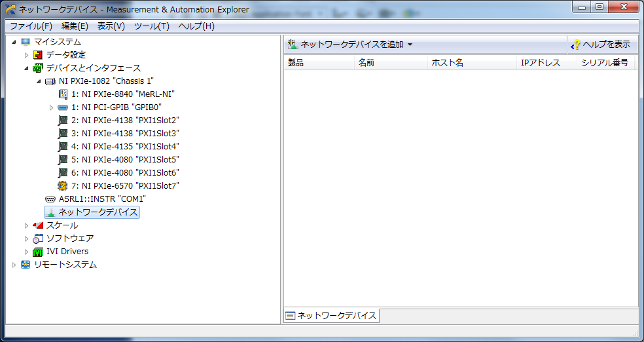Click the PXIe-8840 controller icon
This screenshot has height=342, width=644.
(x=63, y=94)
